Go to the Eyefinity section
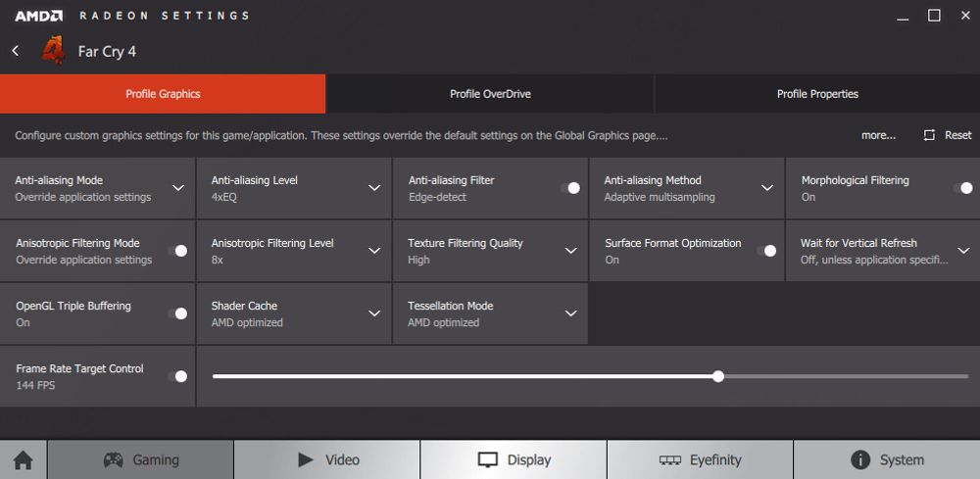The width and height of the screenshot is (980, 479). [x=700, y=460]
